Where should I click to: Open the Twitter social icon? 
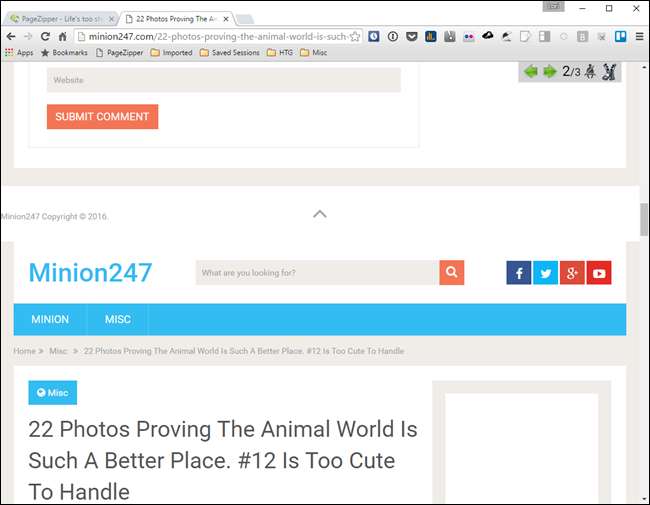coord(546,273)
